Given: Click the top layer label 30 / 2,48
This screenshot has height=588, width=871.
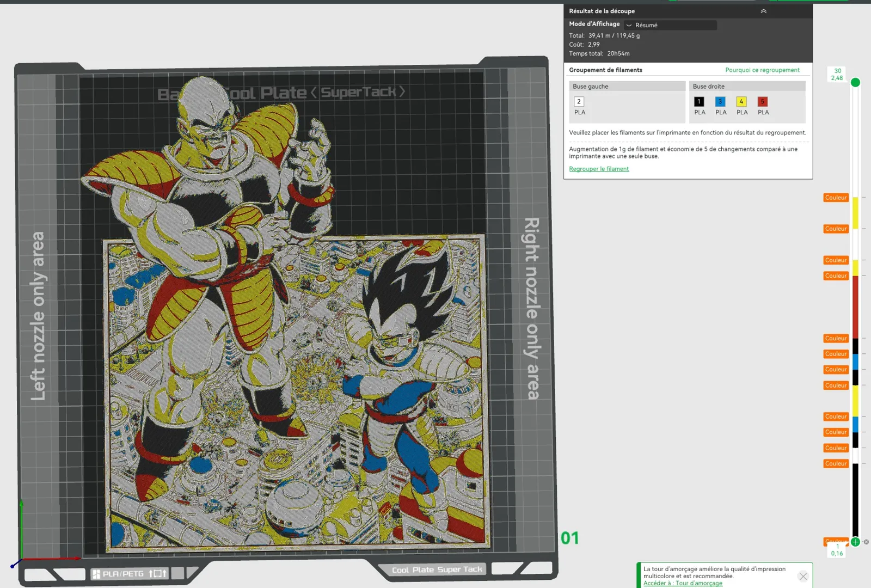Looking at the screenshot, I should 837,75.
